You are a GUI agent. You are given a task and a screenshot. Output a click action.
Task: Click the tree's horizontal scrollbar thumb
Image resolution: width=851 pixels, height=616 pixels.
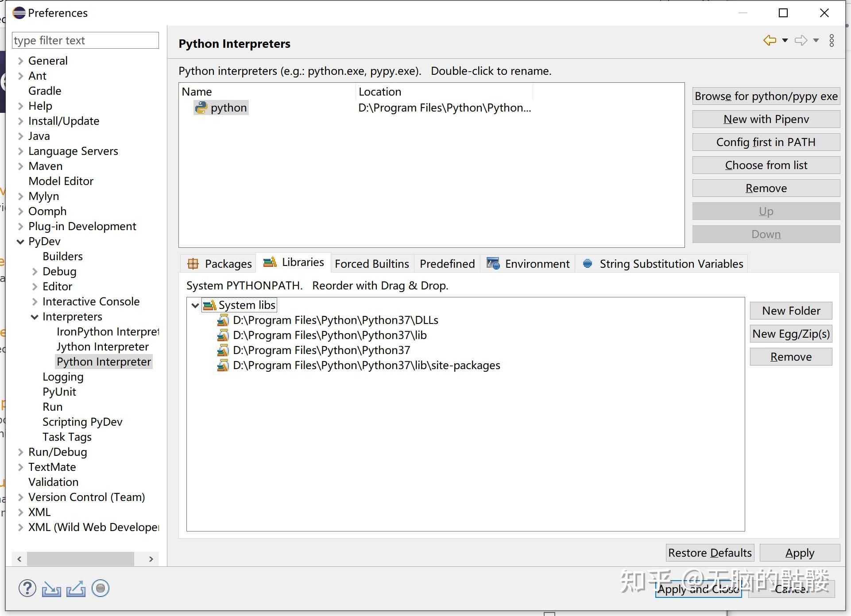(81, 559)
